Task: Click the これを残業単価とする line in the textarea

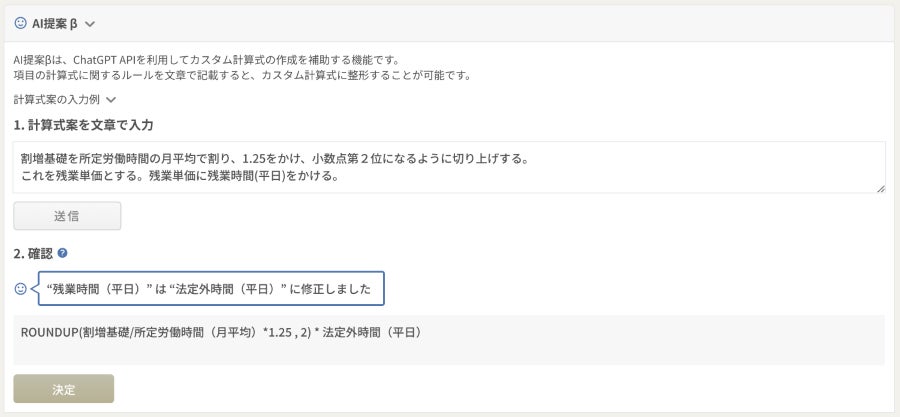Action: (180, 177)
